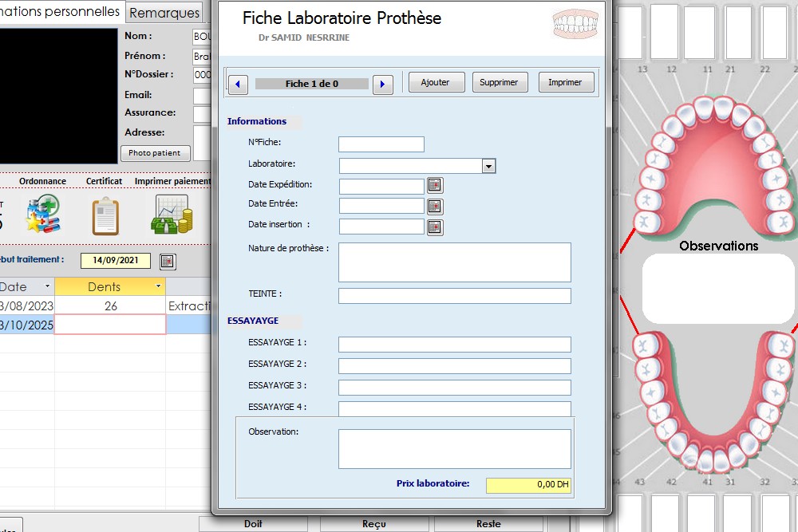
Task: Click the N°Fiche input field
Action: point(381,144)
